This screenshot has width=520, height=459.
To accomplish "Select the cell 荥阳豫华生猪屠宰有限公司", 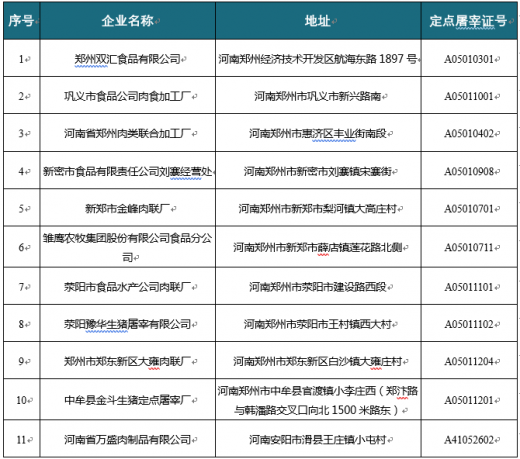I will click(128, 323).
